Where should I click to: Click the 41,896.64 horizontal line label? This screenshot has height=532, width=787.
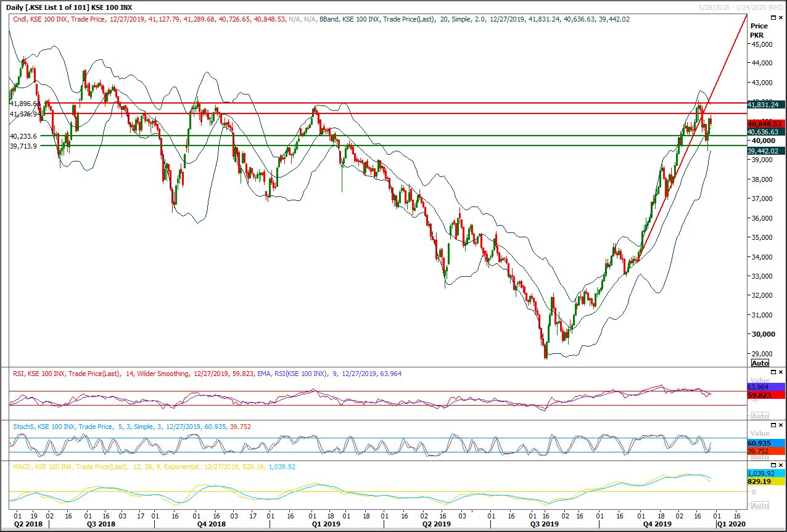point(25,104)
